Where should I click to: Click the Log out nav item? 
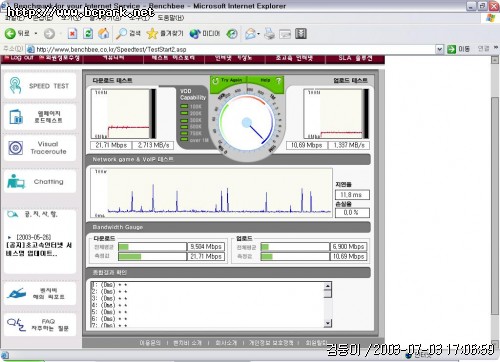(19, 58)
